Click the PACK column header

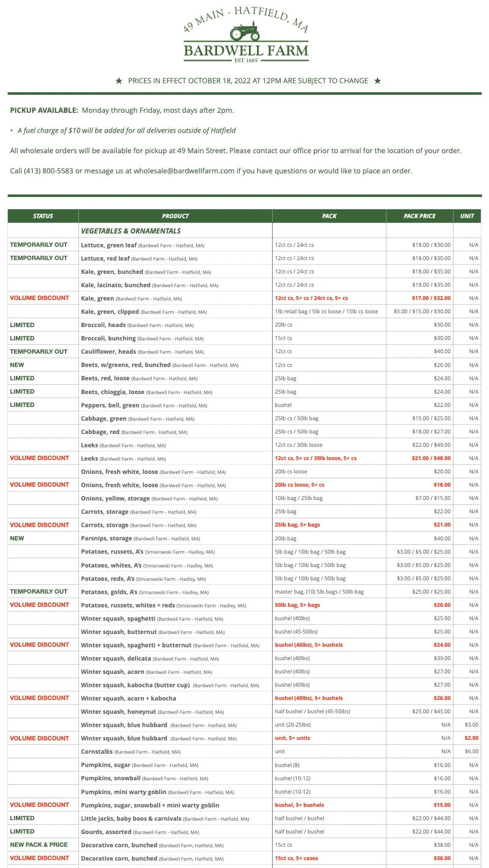coord(329,216)
